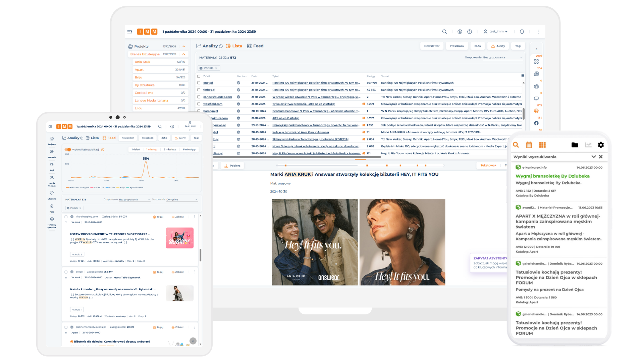
Task: Tap the calendar icon on the phone screen
Action: (x=529, y=145)
